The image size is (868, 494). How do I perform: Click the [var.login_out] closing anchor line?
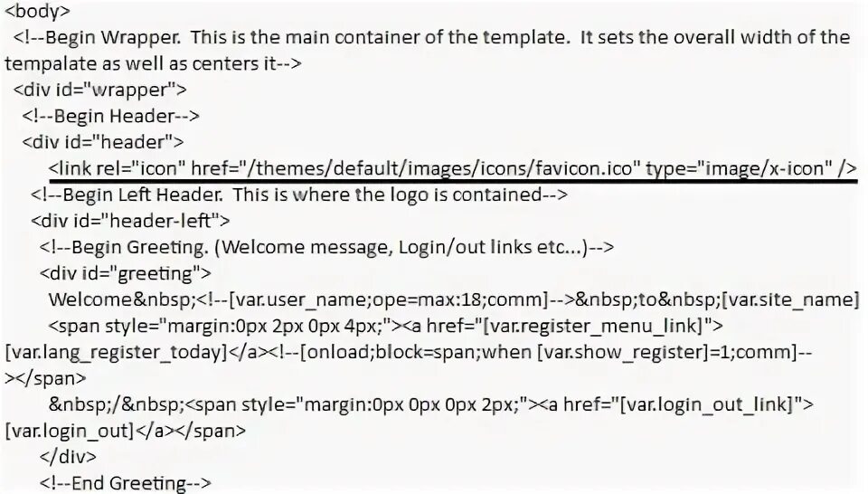coord(126,431)
